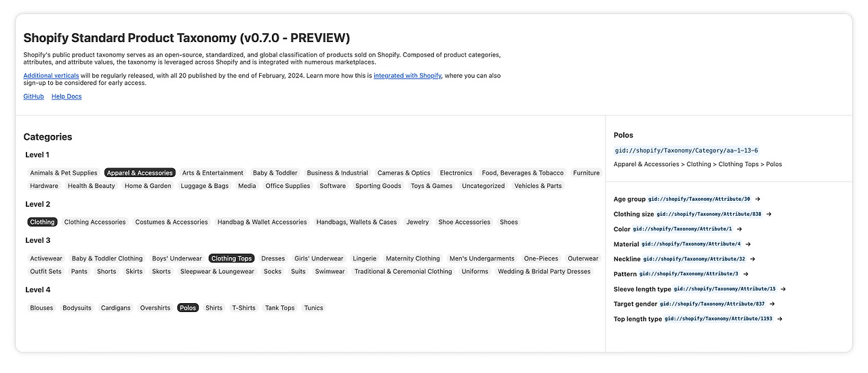Image resolution: width=868 pixels, height=373 pixels.
Task: Select Clothing in Level 2
Action: pyautogui.click(x=42, y=222)
